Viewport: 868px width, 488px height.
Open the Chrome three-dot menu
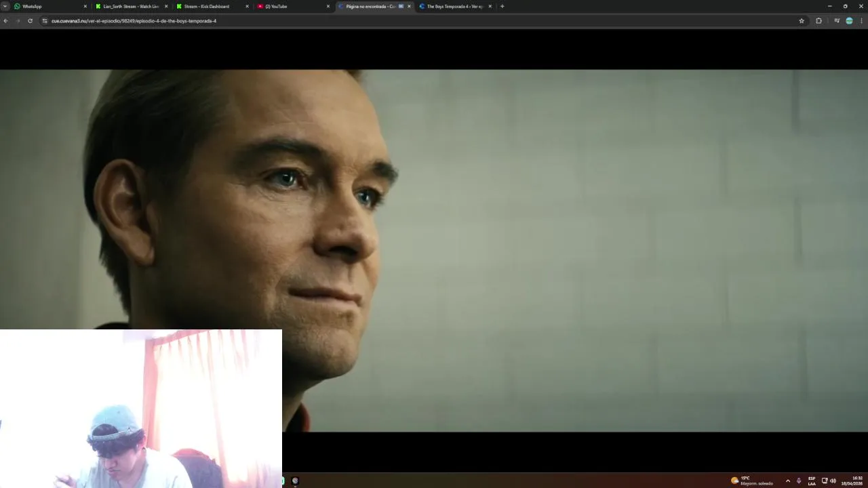pyautogui.click(x=862, y=21)
